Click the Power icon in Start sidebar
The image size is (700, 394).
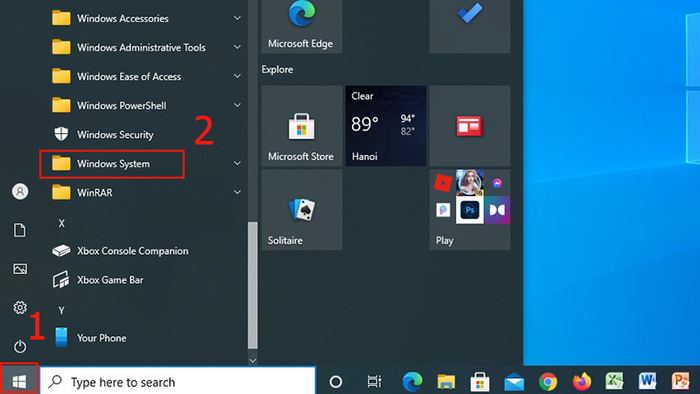20,346
